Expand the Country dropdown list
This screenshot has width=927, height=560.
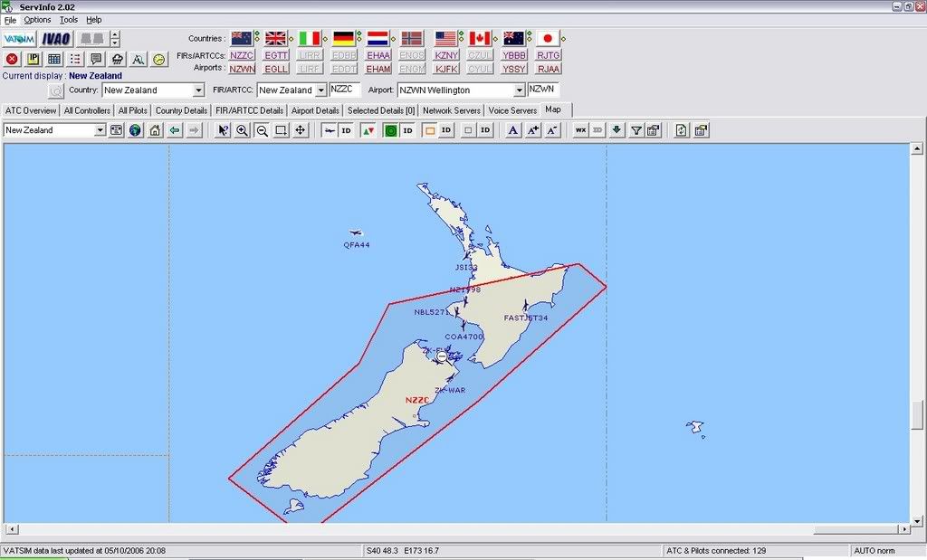pos(198,90)
